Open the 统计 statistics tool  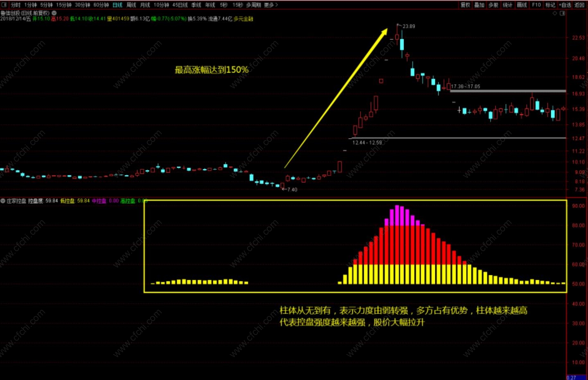tap(507, 5)
